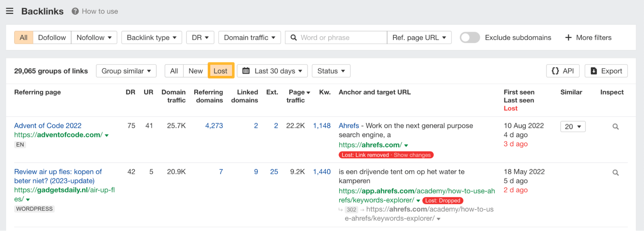Click 1,440 keywords value
644x231 pixels.
(x=322, y=172)
